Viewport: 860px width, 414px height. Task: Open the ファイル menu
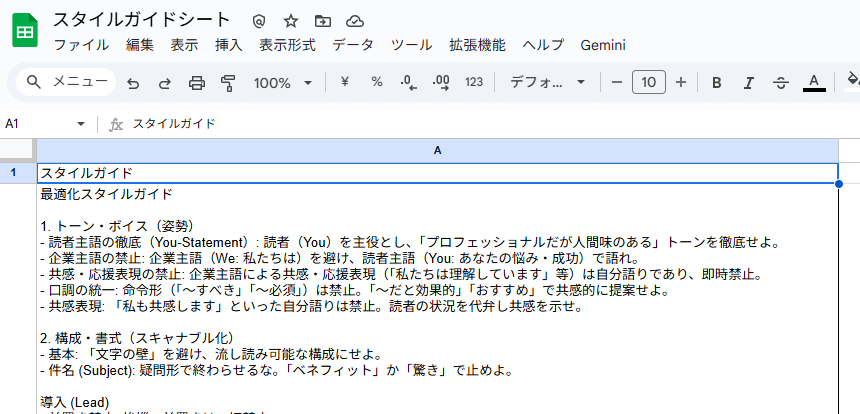tap(81, 45)
